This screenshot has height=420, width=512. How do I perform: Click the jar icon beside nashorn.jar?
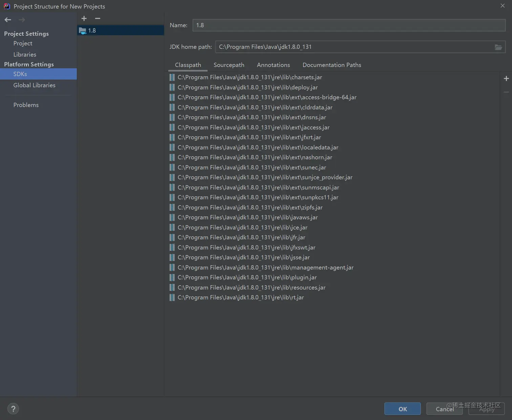point(172,157)
